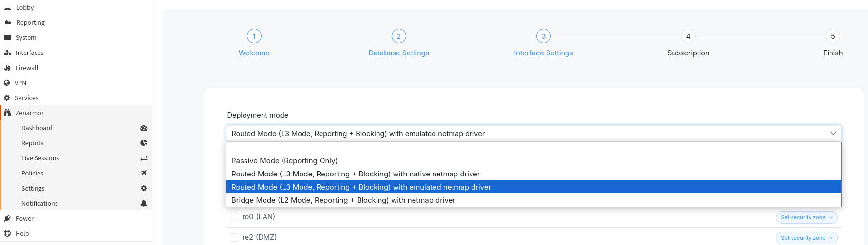The height and width of the screenshot is (245, 868).
Task: Click the Firewall flame icon
Action: tap(7, 68)
